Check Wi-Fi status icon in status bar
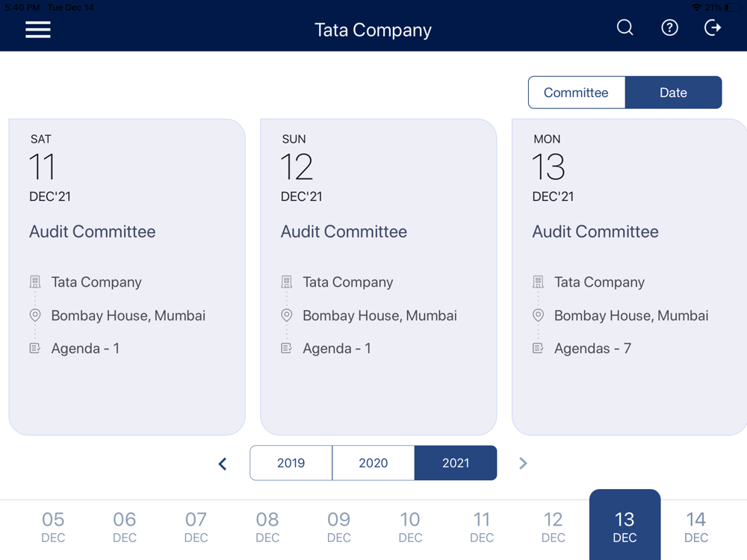 click(x=696, y=7)
